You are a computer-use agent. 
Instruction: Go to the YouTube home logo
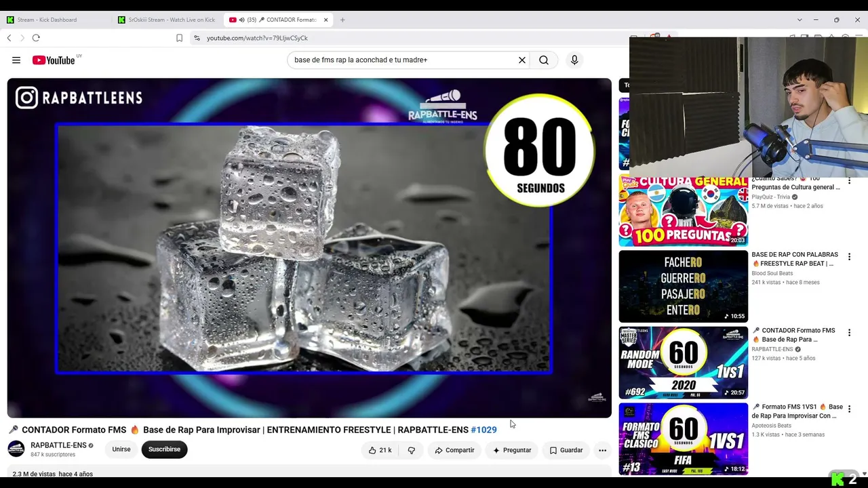click(x=54, y=60)
